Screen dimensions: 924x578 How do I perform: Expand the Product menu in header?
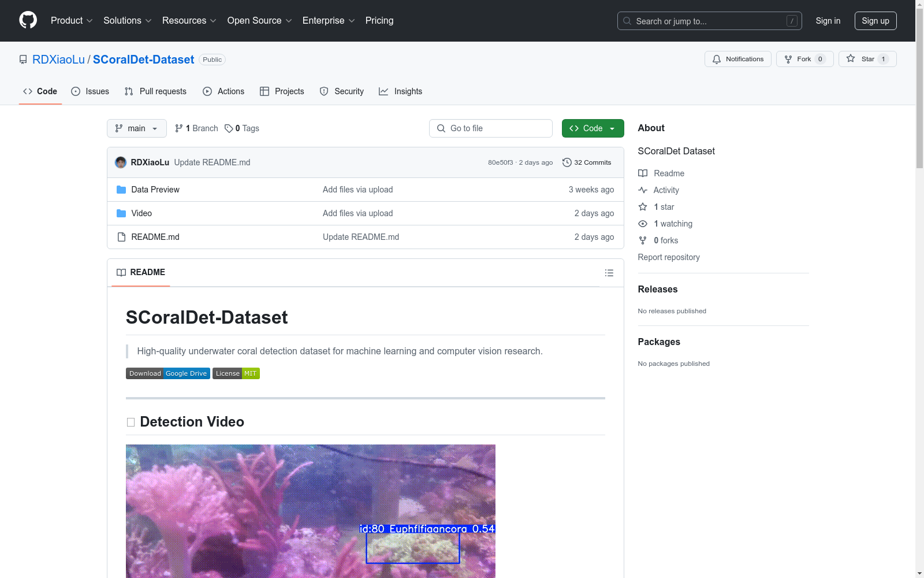pyautogui.click(x=71, y=21)
